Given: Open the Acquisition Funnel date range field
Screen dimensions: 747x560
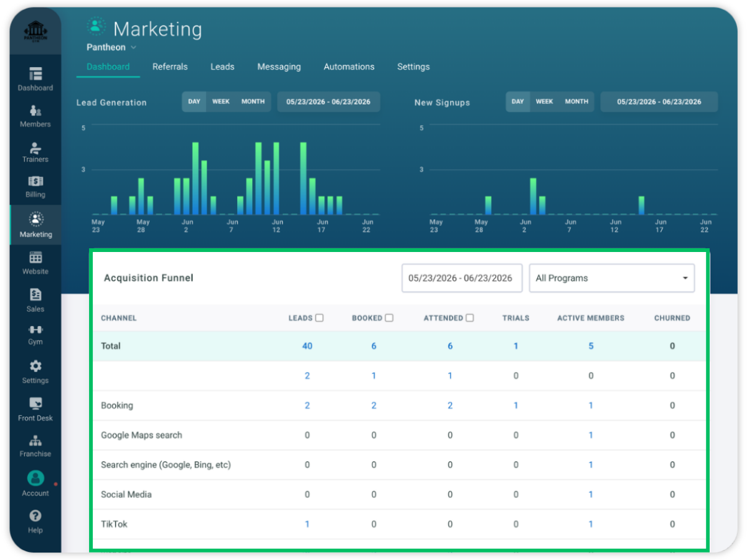Looking at the screenshot, I should tap(461, 278).
